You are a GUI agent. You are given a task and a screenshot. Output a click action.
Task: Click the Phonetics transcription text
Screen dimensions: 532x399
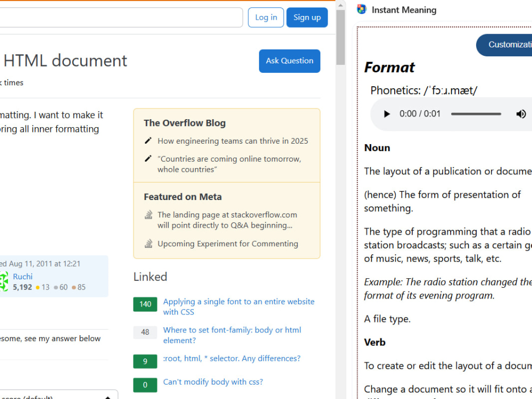tap(424, 90)
